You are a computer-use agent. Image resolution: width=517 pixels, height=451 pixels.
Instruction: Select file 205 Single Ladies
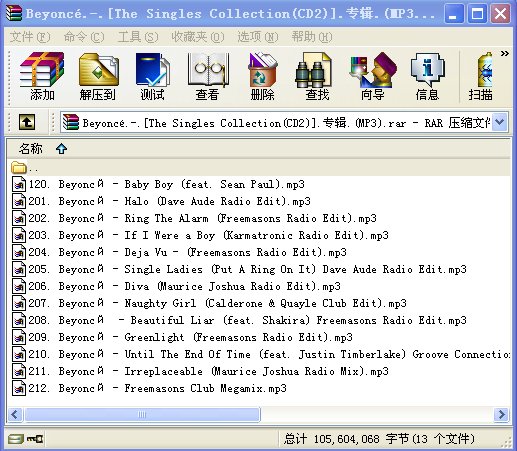[239, 269]
